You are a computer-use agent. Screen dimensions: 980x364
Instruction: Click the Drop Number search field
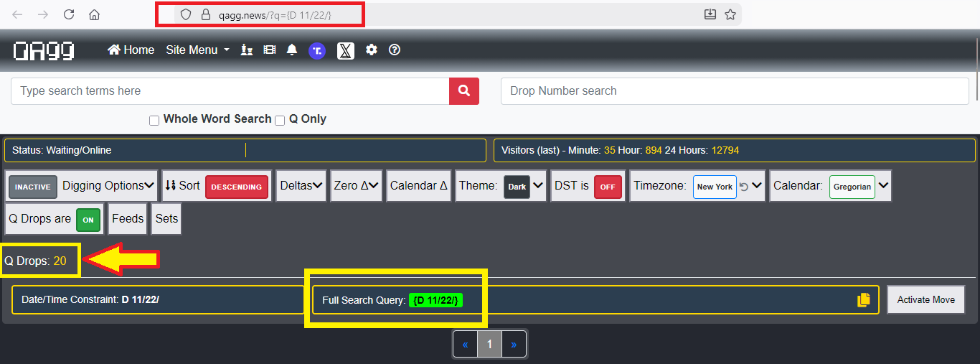734,91
